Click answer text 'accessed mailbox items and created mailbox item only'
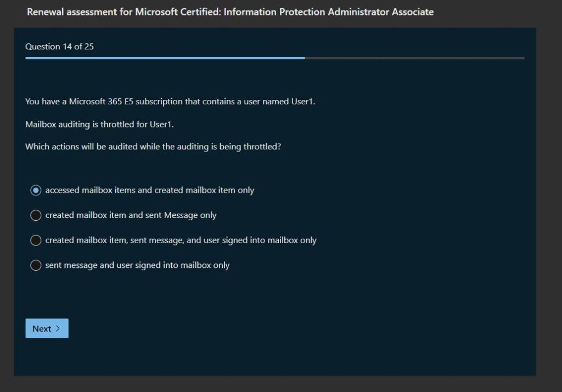 click(x=149, y=191)
